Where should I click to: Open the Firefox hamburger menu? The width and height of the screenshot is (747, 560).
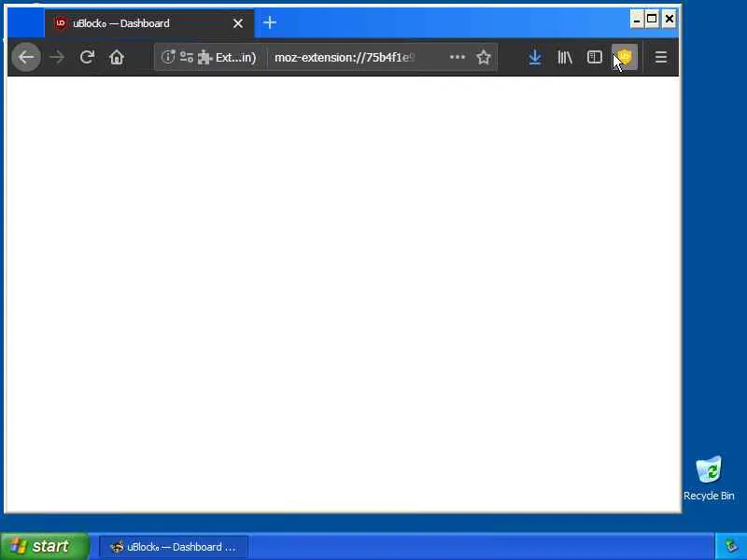tap(661, 57)
